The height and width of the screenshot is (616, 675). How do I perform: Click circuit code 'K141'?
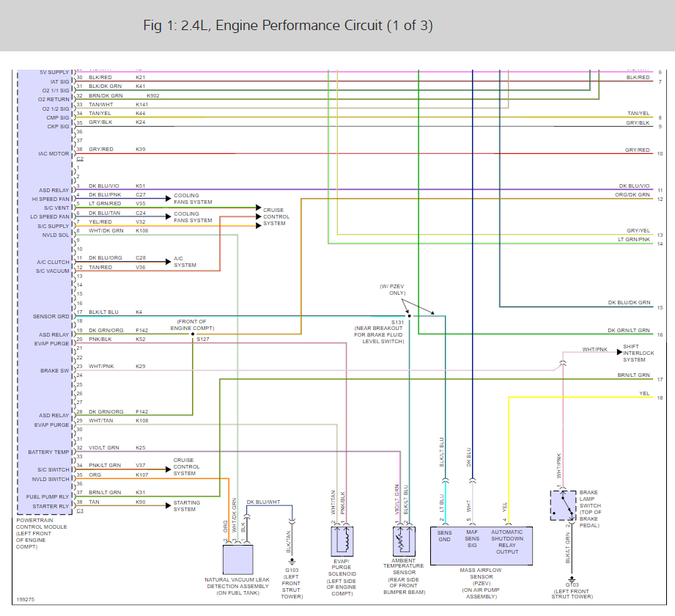[x=142, y=105]
